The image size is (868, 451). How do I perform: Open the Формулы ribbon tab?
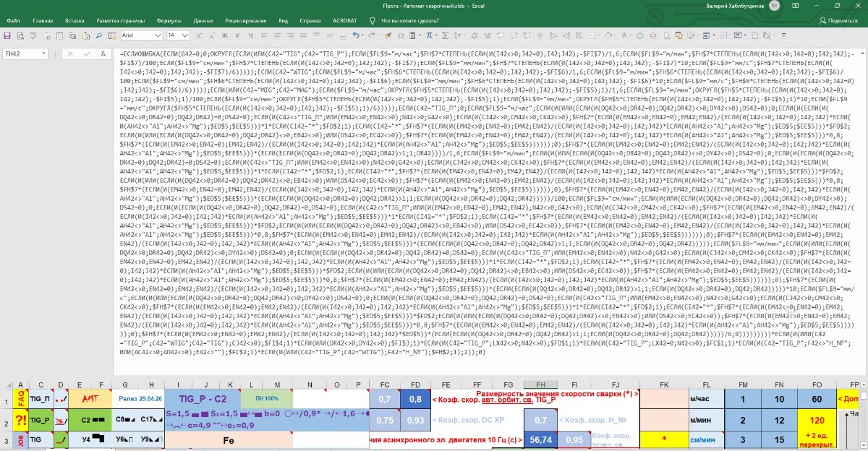169,21
